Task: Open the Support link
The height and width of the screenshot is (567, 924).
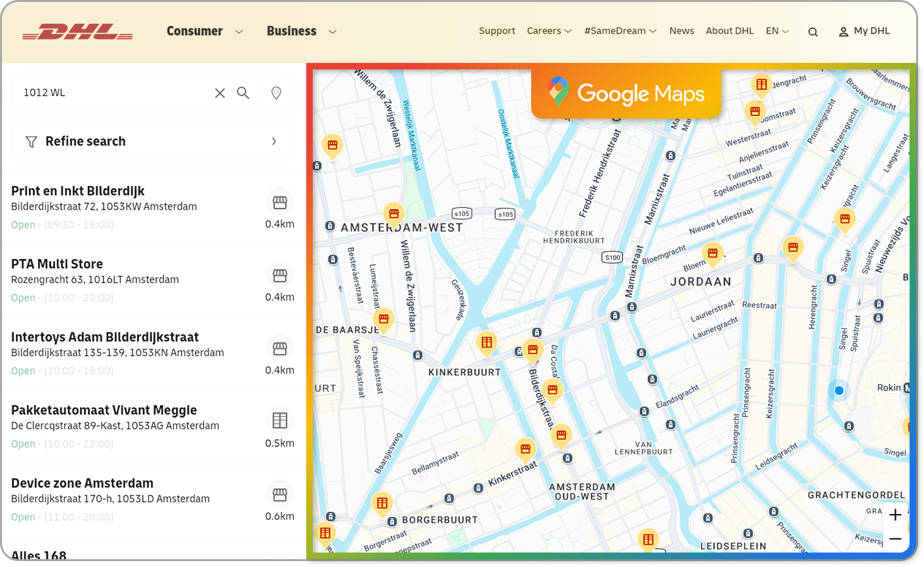Action: [497, 31]
